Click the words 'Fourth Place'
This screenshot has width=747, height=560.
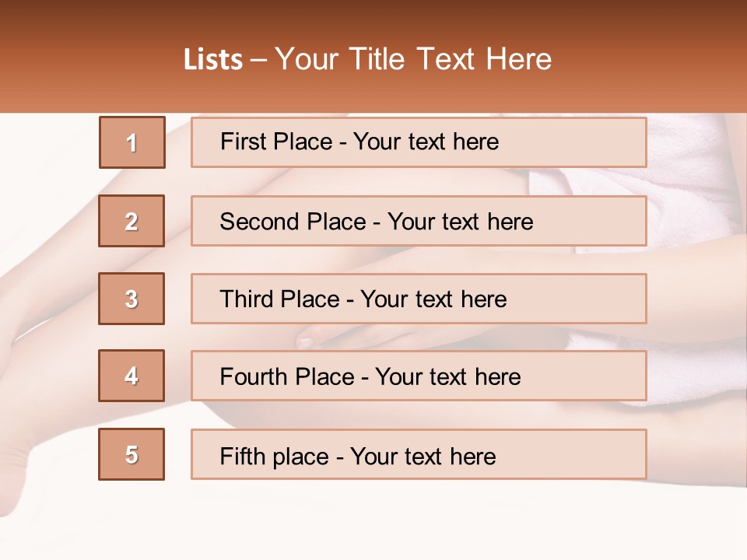[287, 376]
